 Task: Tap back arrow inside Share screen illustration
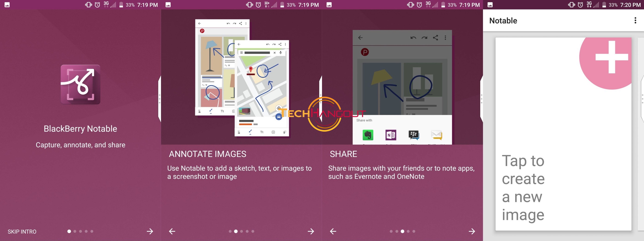pos(360,38)
